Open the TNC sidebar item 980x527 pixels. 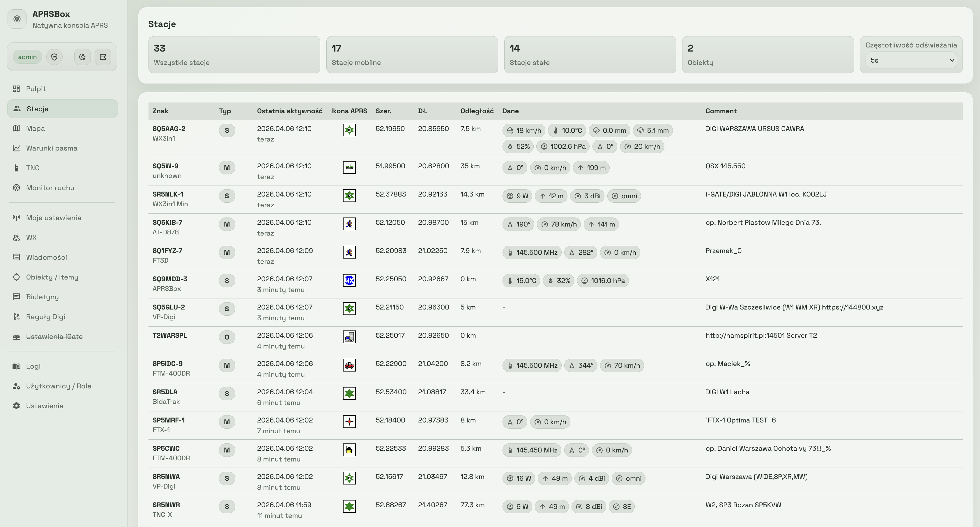click(x=33, y=168)
